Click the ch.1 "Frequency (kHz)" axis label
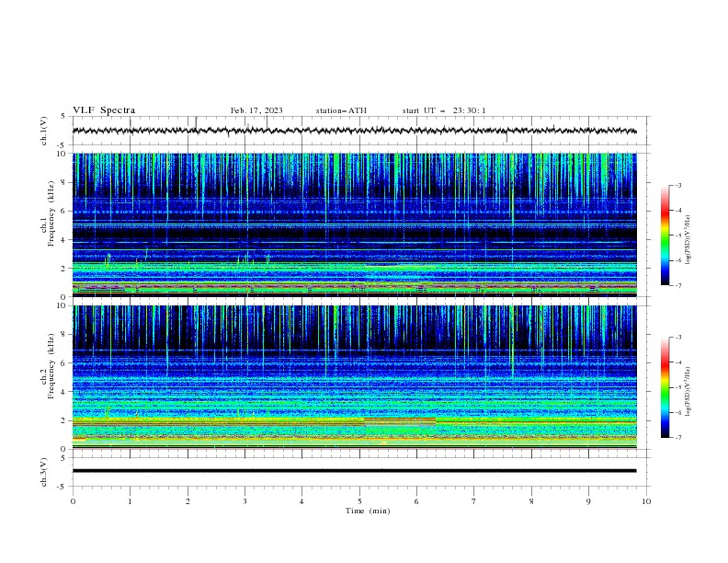 pyautogui.click(x=51, y=214)
